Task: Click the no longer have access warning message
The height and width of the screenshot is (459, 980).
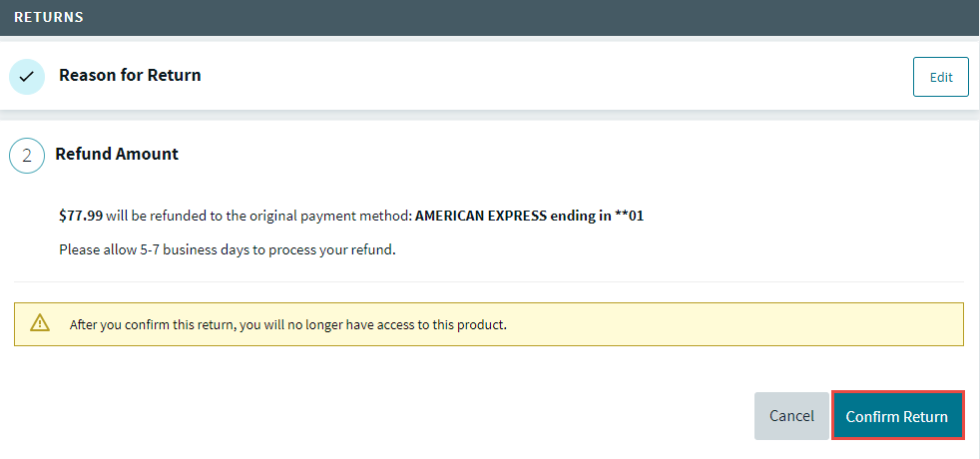Action: [399, 324]
